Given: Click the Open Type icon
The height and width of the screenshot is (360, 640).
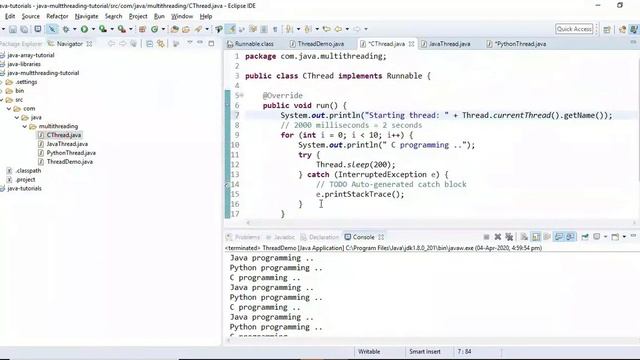Looking at the screenshot, I should pyautogui.click(x=175, y=29).
